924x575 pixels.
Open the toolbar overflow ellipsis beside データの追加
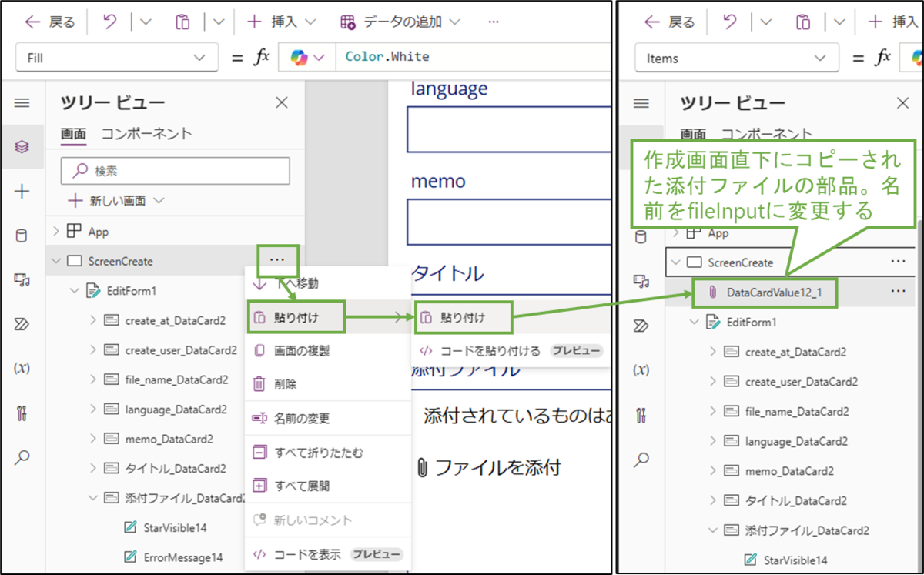[494, 22]
